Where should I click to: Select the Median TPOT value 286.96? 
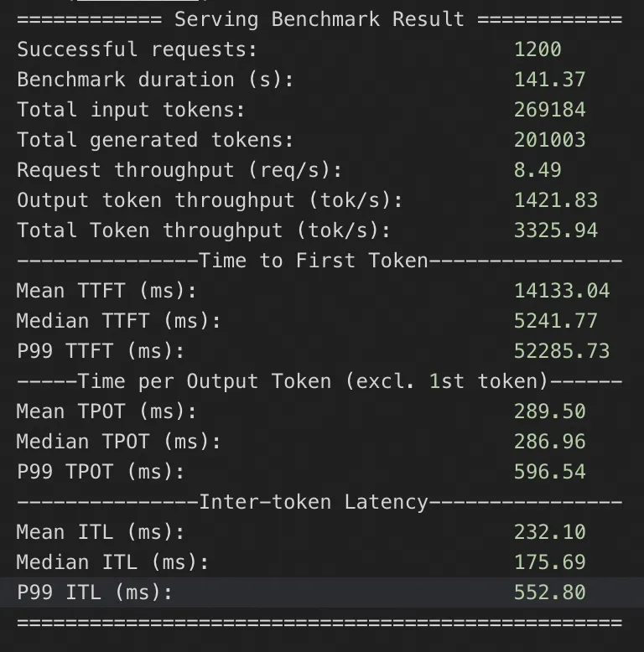pos(549,442)
